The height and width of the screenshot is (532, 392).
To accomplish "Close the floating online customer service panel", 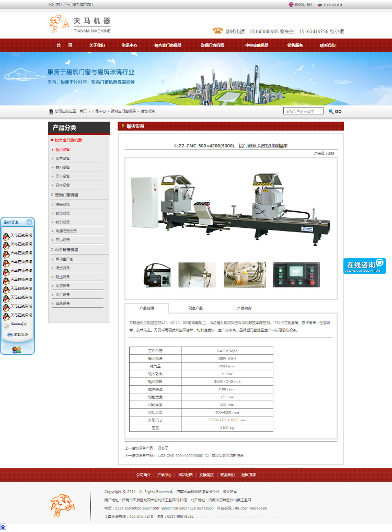I will click(x=29, y=222).
